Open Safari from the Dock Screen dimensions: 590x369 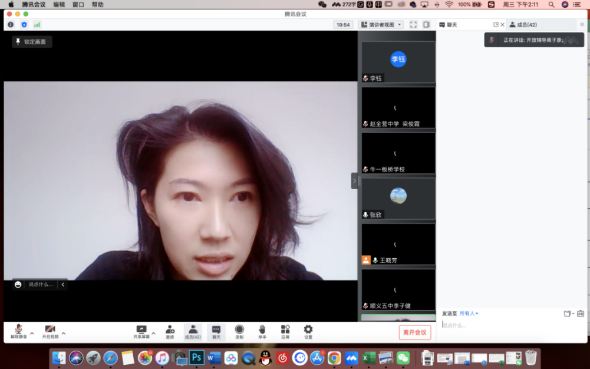click(111, 358)
